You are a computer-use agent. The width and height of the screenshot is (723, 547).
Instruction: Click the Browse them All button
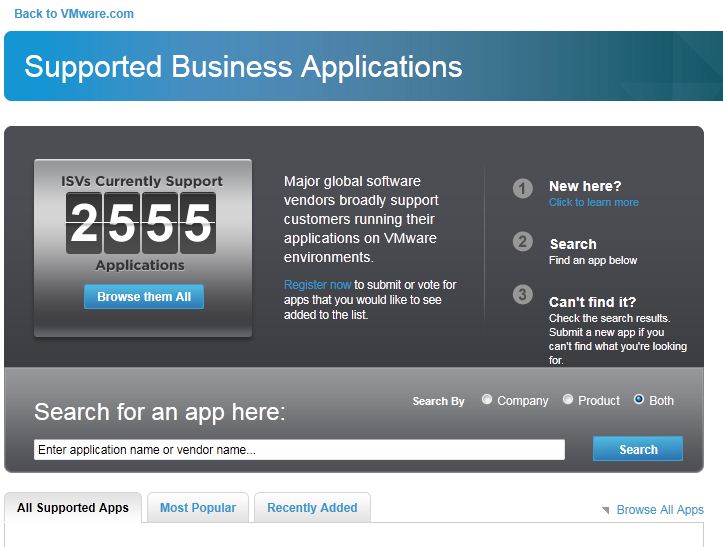[x=144, y=297]
